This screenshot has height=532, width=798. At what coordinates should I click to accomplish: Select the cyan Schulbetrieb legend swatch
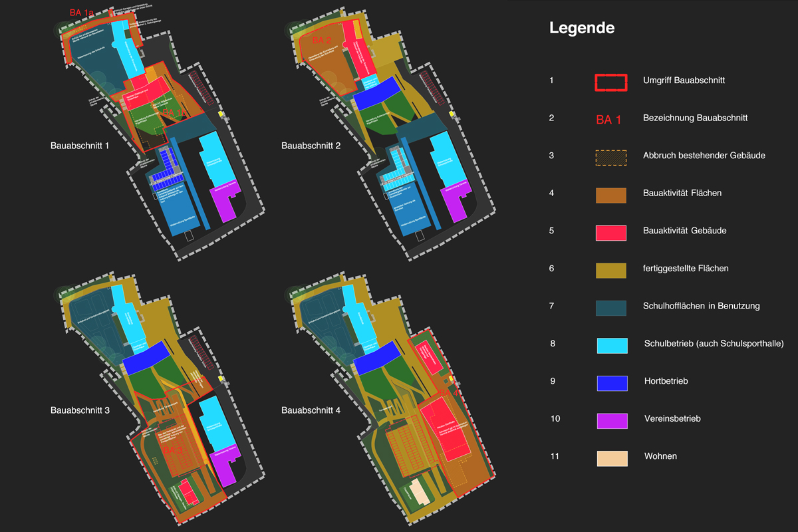610,345
